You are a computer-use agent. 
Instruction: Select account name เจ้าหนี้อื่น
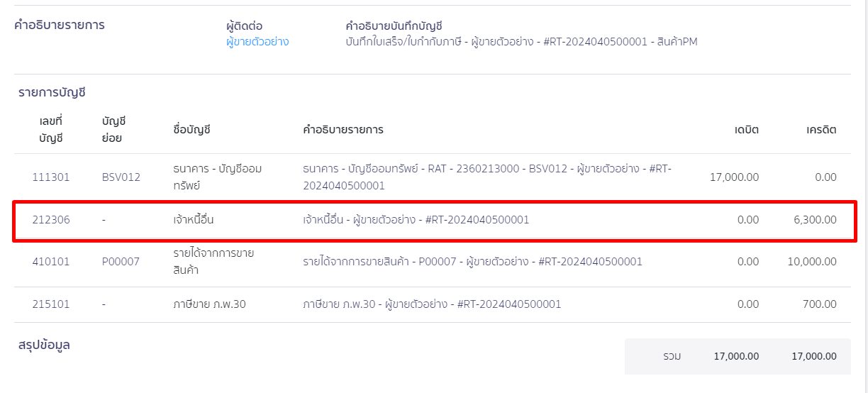(x=194, y=220)
